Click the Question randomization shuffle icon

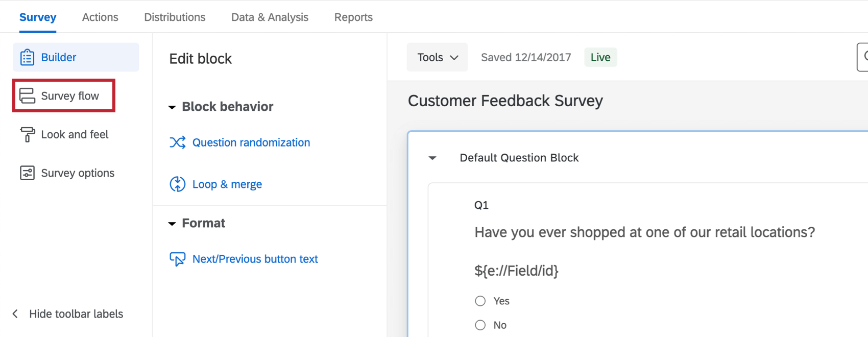point(178,142)
